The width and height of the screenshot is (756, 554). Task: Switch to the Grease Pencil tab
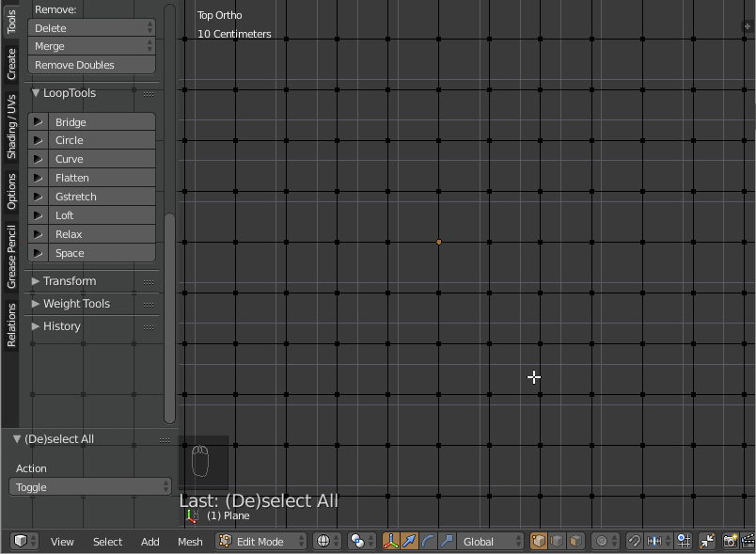[x=10, y=257]
